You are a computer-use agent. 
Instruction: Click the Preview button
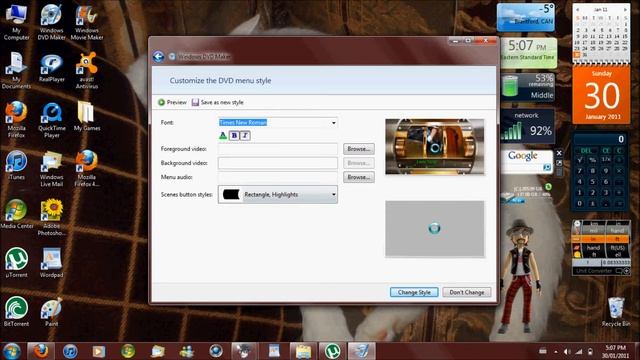[172, 102]
